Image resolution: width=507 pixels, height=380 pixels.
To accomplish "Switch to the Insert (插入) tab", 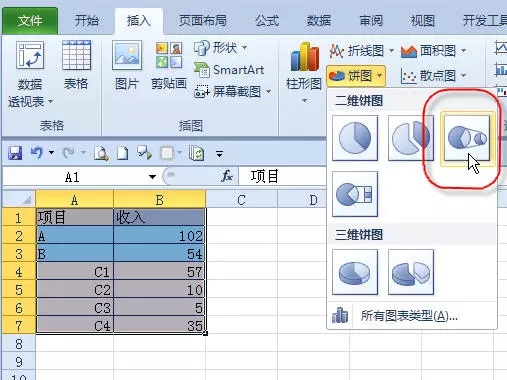I will click(x=139, y=21).
